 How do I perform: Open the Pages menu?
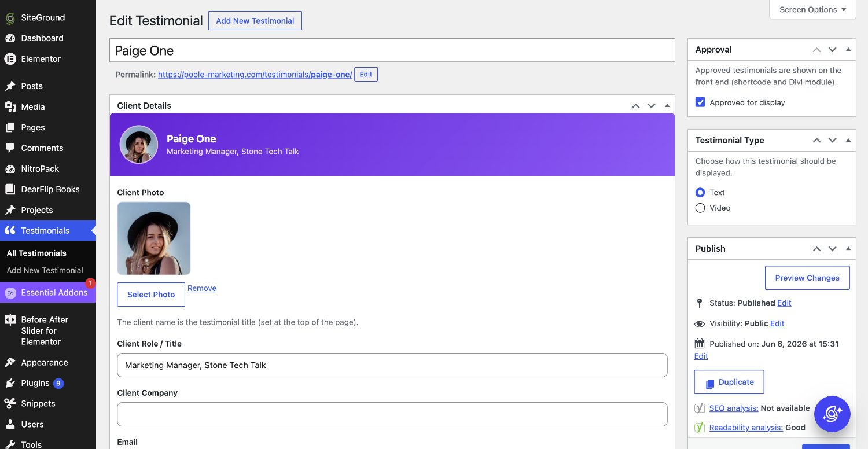[33, 127]
